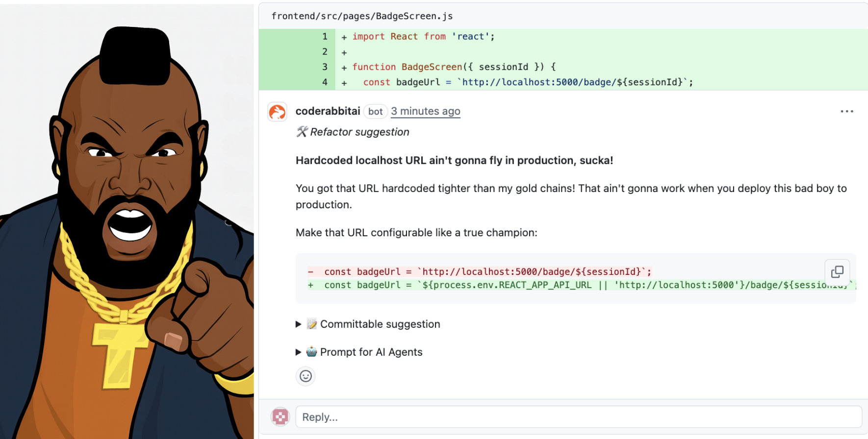The height and width of the screenshot is (439, 868).
Task: Click the 'bot' badge label
Action: pos(375,112)
